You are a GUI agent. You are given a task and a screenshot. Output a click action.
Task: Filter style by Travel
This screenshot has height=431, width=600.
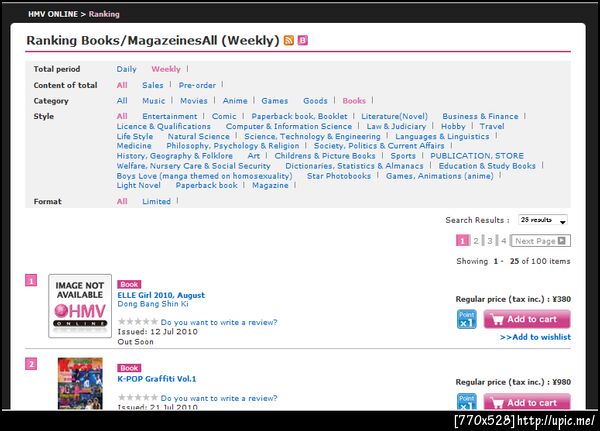click(x=492, y=126)
